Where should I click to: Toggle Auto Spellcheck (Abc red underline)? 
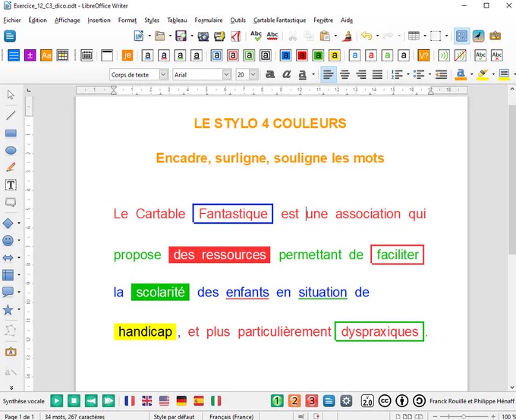272,36
